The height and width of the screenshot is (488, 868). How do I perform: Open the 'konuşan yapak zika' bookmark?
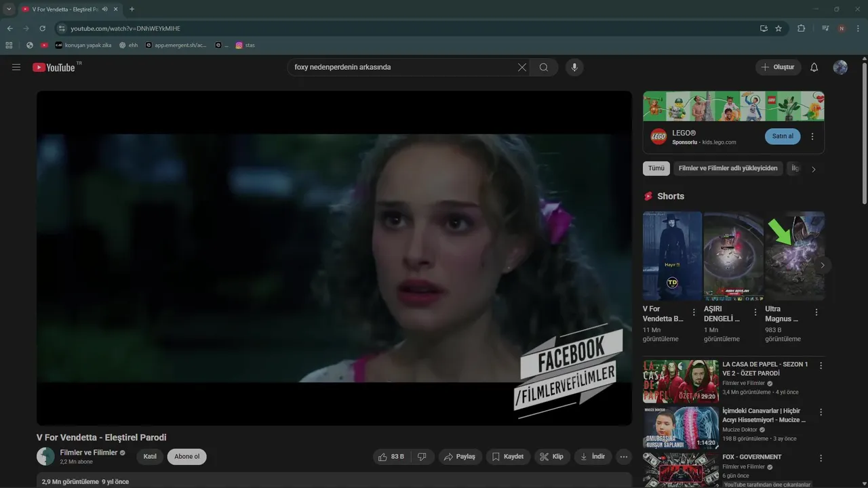pos(83,45)
